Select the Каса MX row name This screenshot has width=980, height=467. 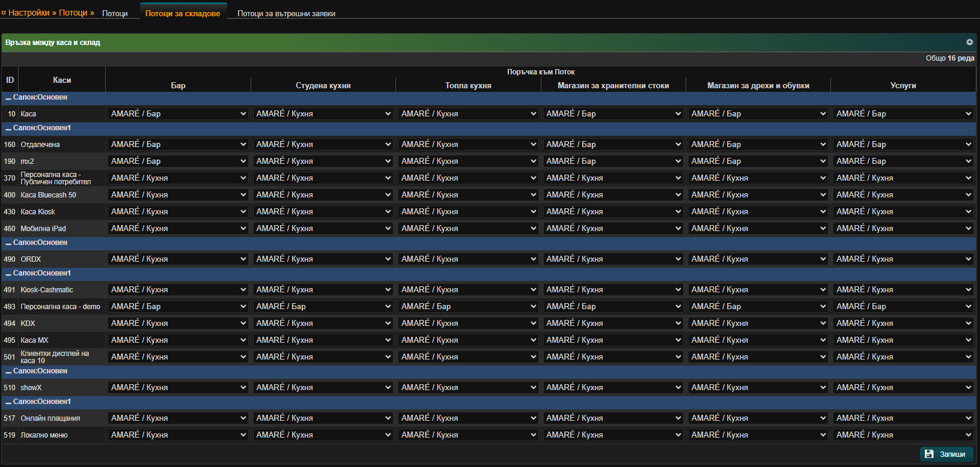pyautogui.click(x=34, y=340)
